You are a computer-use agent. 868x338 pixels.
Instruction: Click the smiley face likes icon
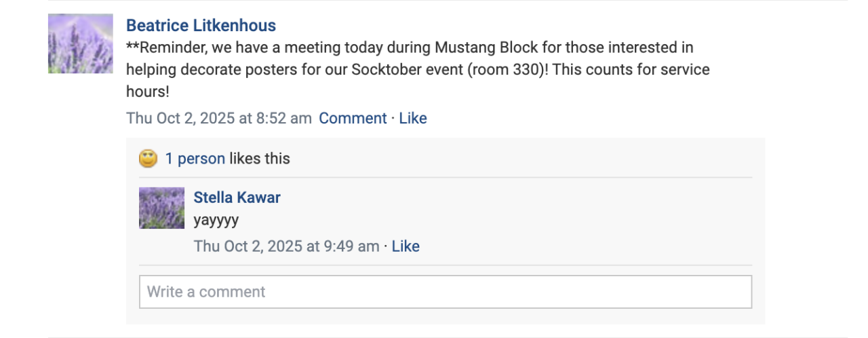tap(148, 159)
